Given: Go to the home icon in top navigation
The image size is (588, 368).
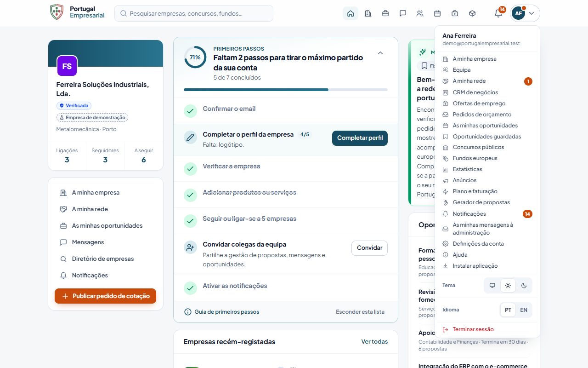Looking at the screenshot, I should tap(351, 13).
